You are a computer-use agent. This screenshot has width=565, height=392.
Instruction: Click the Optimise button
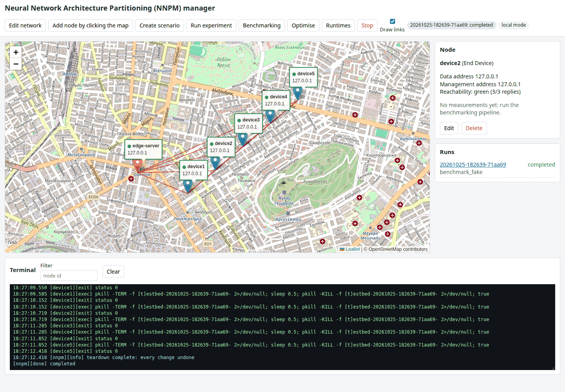tap(303, 25)
